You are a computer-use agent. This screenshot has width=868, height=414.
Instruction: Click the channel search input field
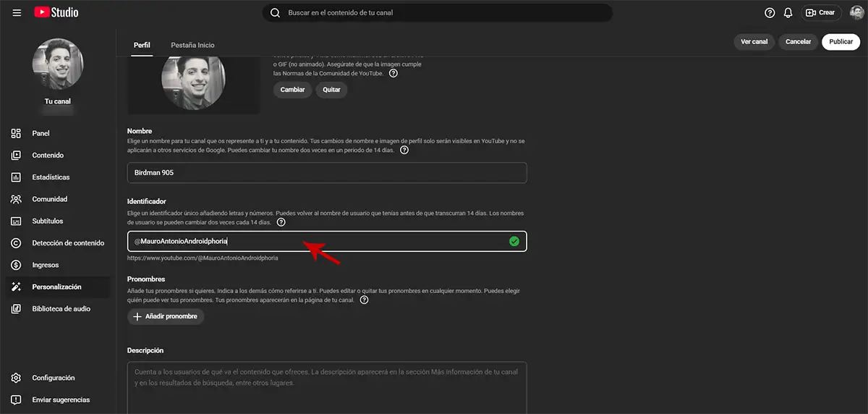438,12
